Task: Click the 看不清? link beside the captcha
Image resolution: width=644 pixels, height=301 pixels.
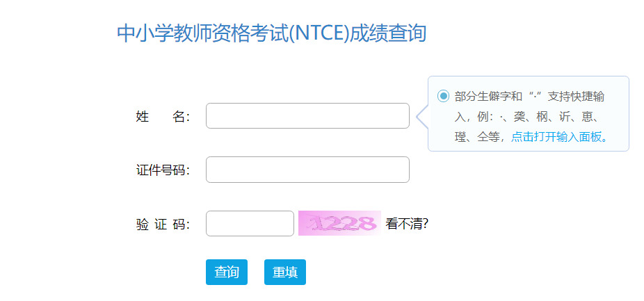Action: coord(407,224)
